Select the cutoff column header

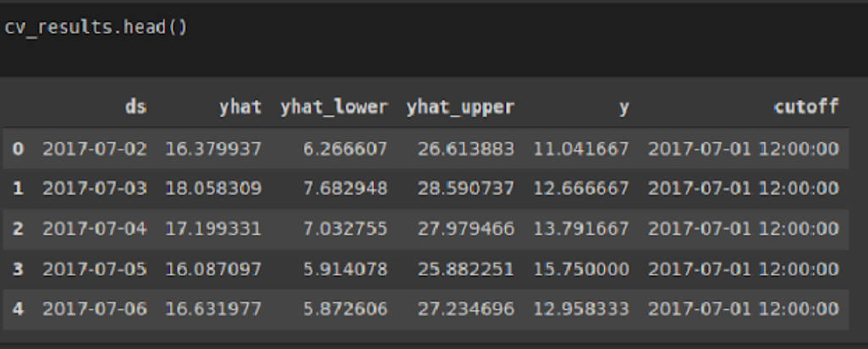pyautogui.click(x=806, y=106)
